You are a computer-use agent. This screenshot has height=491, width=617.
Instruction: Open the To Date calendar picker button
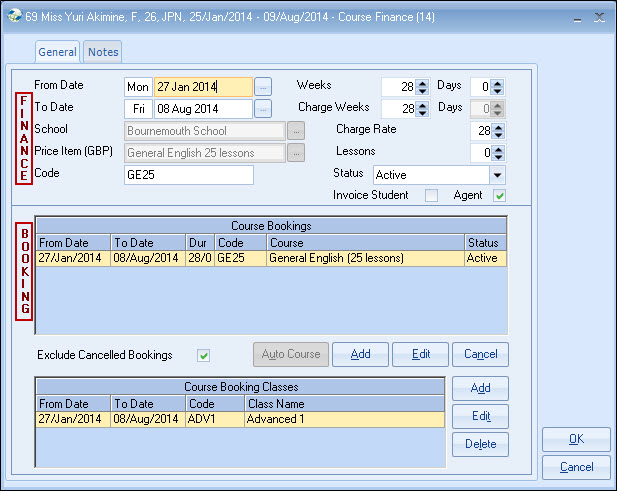pos(263,109)
